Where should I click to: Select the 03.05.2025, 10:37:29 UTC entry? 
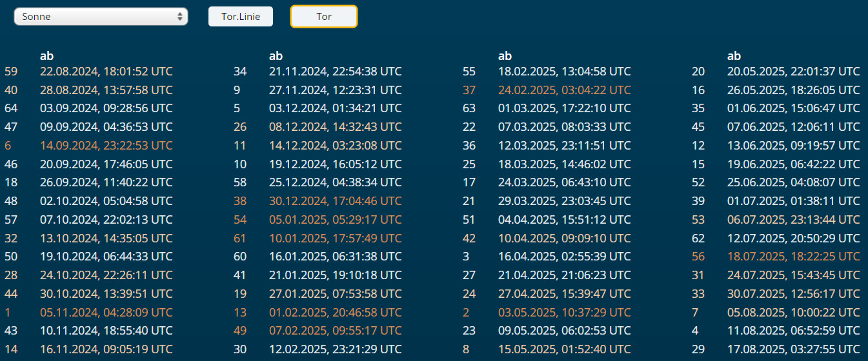point(564,313)
